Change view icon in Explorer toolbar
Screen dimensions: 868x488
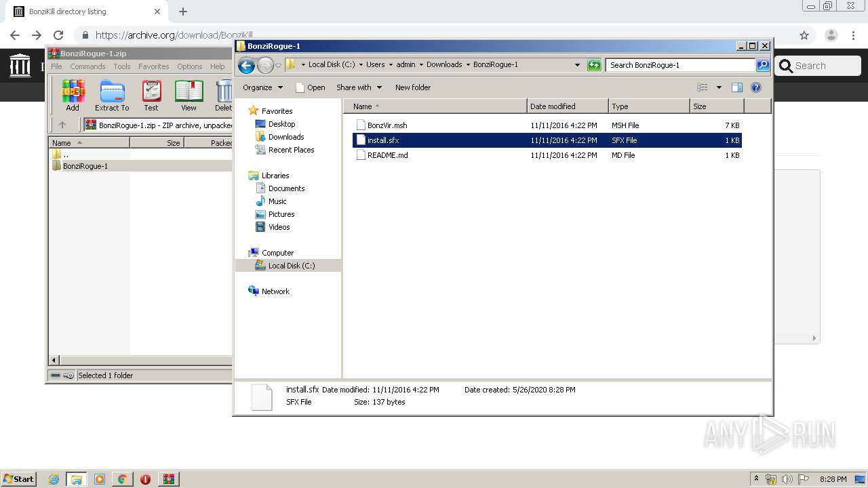click(x=703, y=87)
